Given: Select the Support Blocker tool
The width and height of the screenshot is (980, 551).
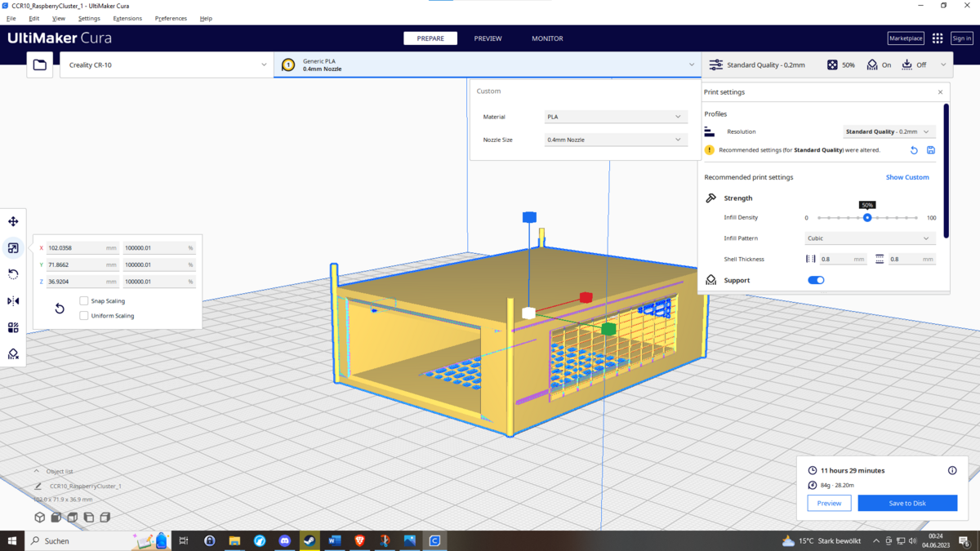Looking at the screenshot, I should (x=13, y=354).
